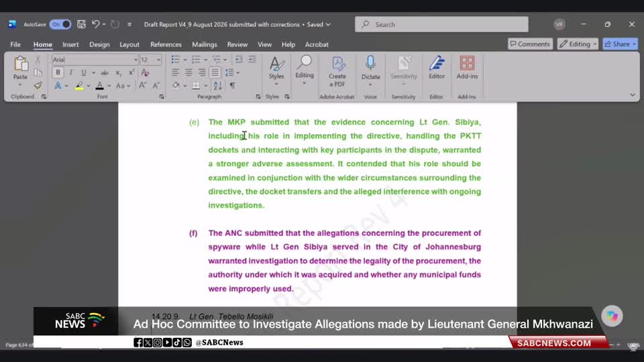Toggle the AutoSave switch

click(x=60, y=25)
